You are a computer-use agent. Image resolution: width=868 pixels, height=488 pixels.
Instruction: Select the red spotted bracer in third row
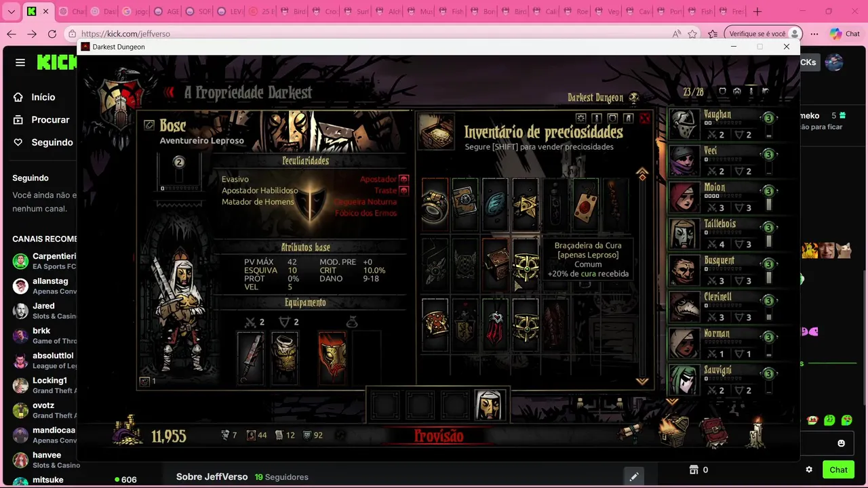click(435, 324)
